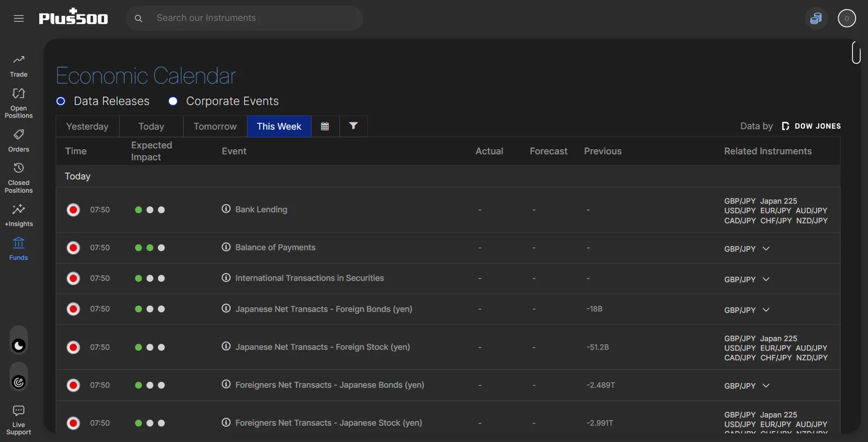Expand related instruments for Balance of Payments
The height and width of the screenshot is (442, 868).
pos(766,249)
